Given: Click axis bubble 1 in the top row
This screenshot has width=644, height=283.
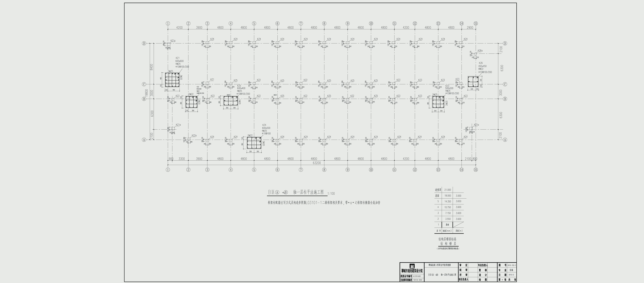Looking at the screenshot, I should [168, 23].
